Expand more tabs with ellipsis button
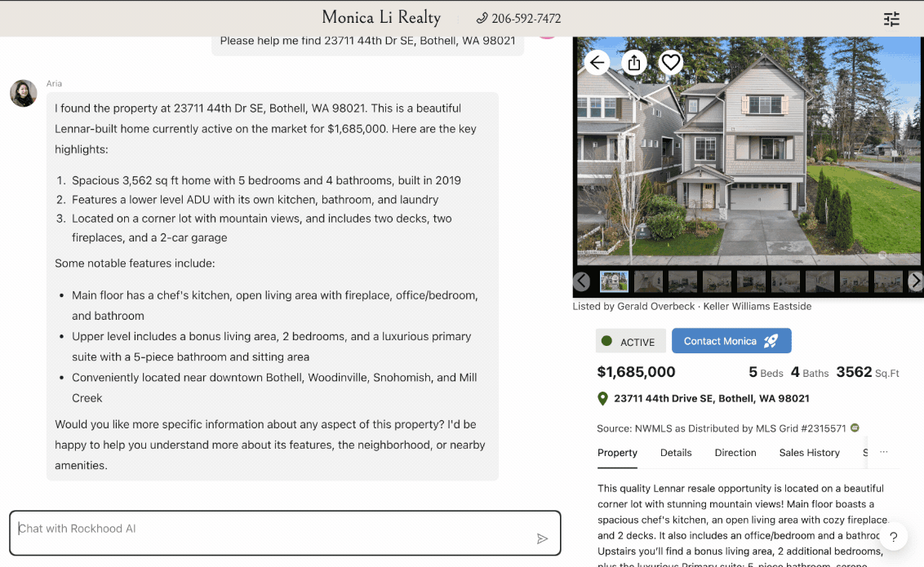The image size is (924, 567). [883, 453]
